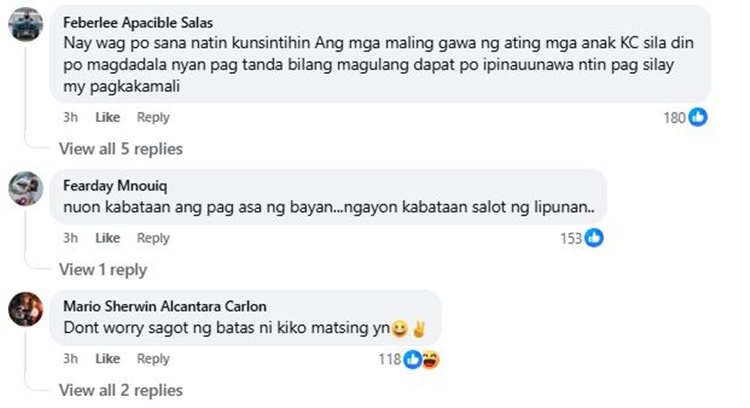Like Feberlee Apacible Salas's comment

(x=107, y=117)
